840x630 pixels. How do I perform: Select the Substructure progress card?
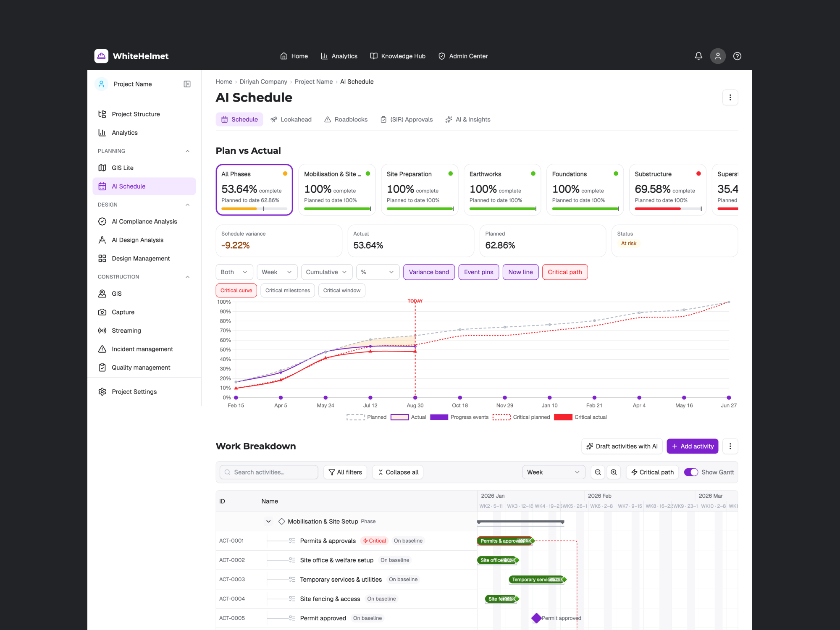667,190
